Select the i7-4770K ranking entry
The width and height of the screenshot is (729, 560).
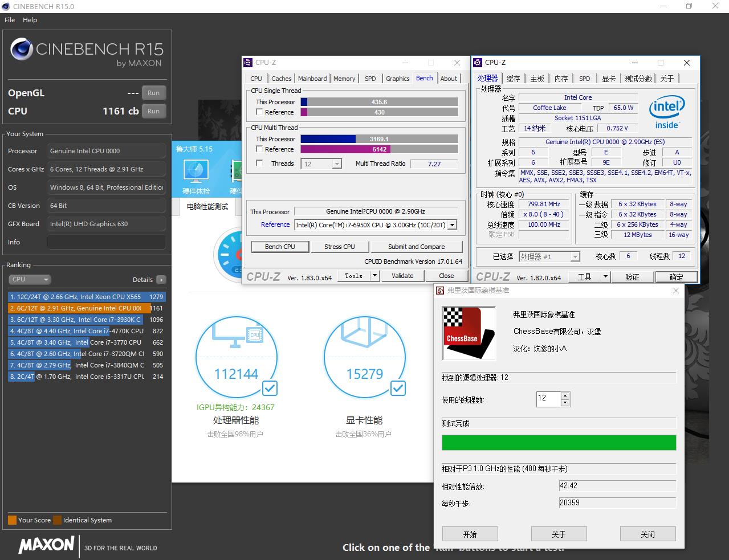tap(86, 331)
